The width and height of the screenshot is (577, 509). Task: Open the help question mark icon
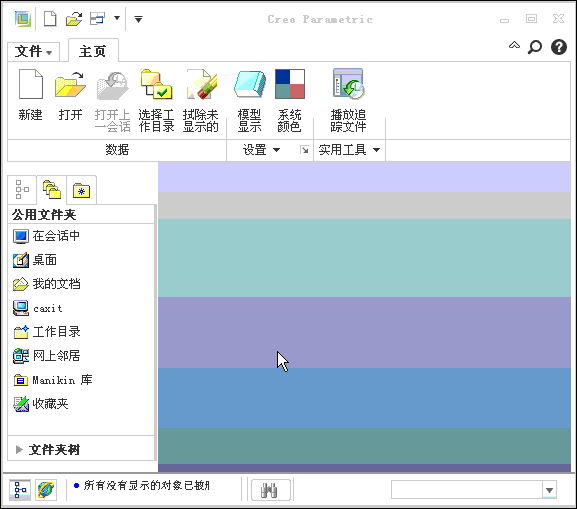pos(559,47)
